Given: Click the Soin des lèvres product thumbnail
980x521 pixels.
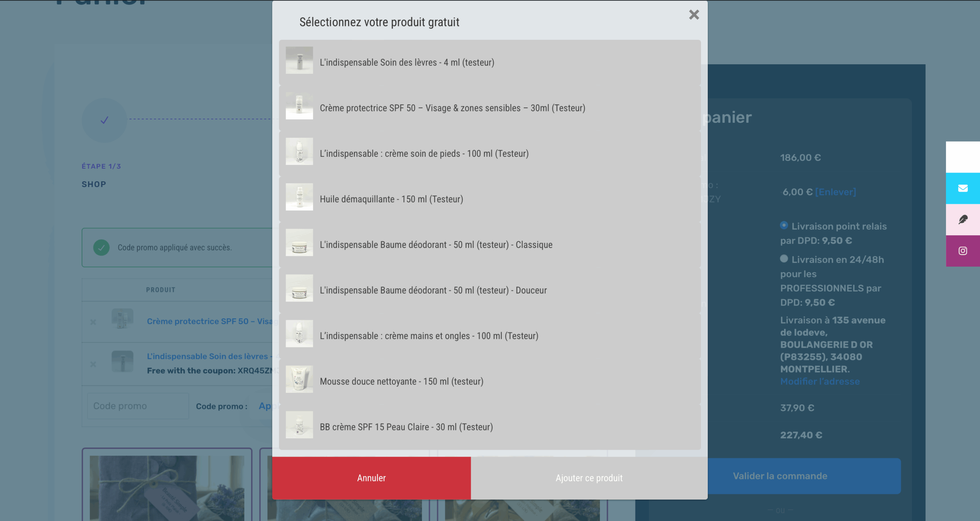Looking at the screenshot, I should click(x=299, y=60).
